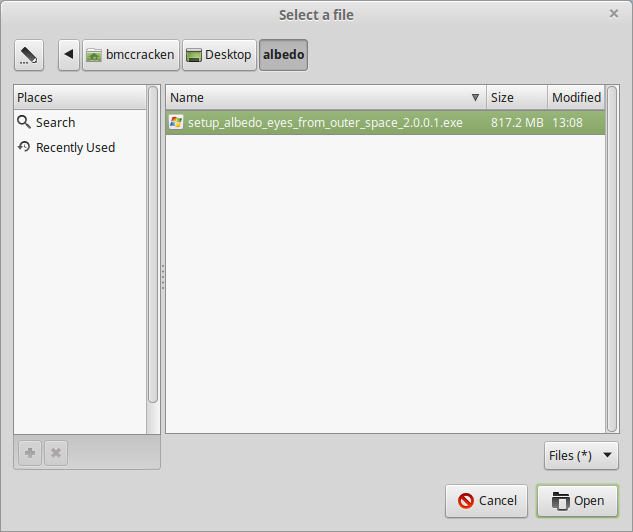633x532 pixels.
Task: Open Search in Places
Action: point(80,122)
